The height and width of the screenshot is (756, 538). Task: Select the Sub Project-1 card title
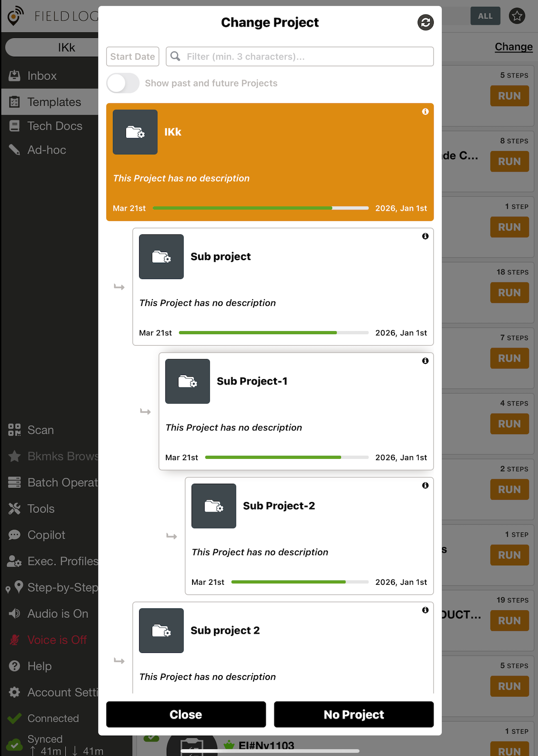coord(252,381)
